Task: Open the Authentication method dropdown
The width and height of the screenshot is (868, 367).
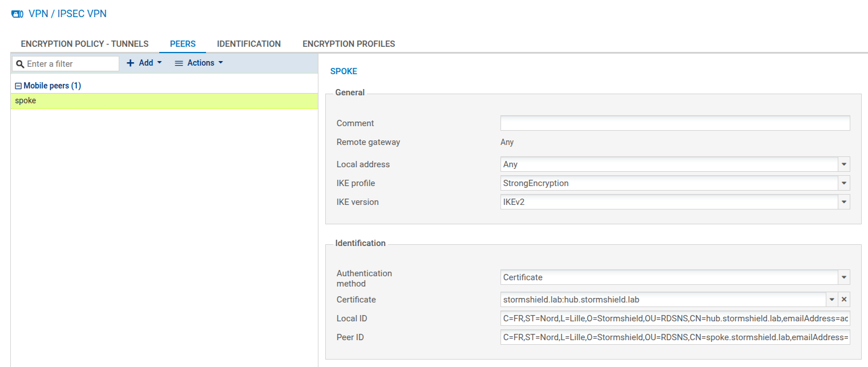Action: (843, 277)
